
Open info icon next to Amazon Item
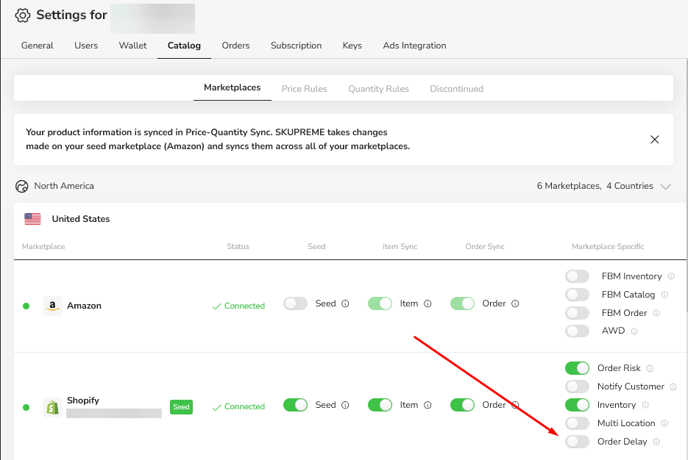click(428, 304)
